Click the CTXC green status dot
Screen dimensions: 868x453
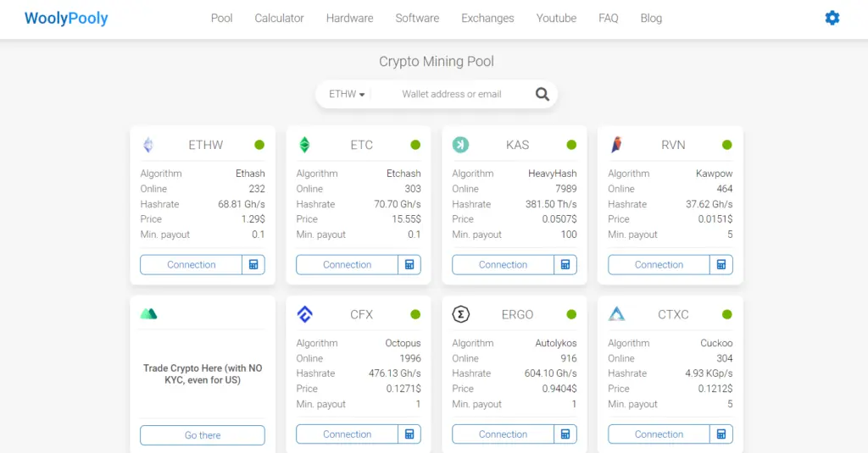[x=726, y=314]
